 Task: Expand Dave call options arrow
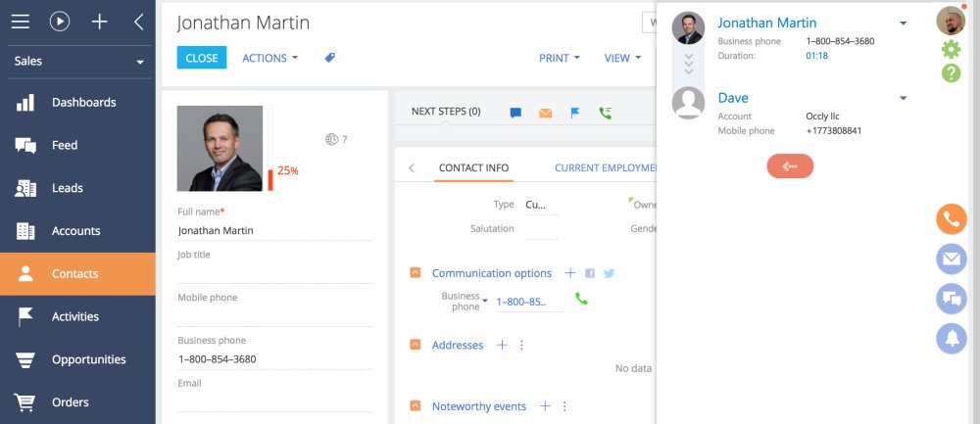[904, 98]
